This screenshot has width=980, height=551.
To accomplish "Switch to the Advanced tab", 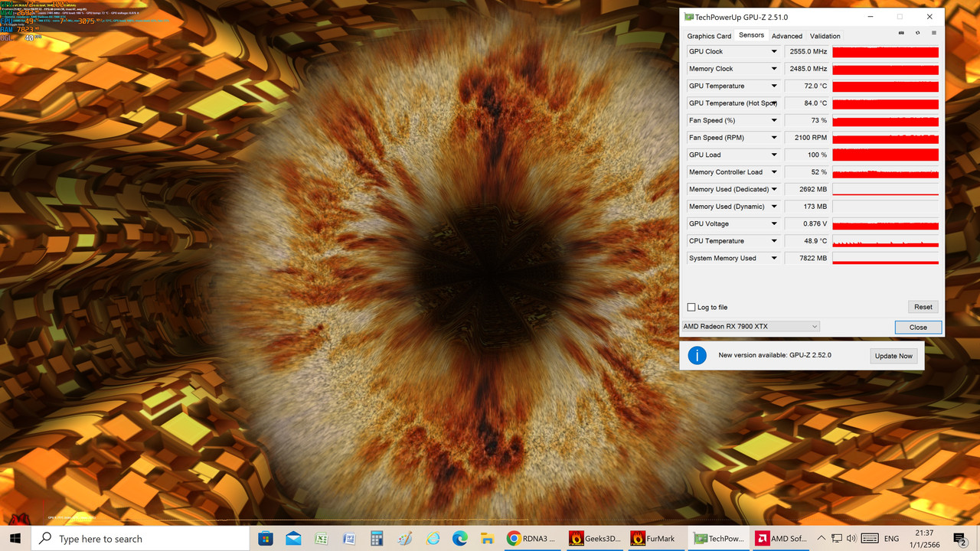I will coord(787,36).
